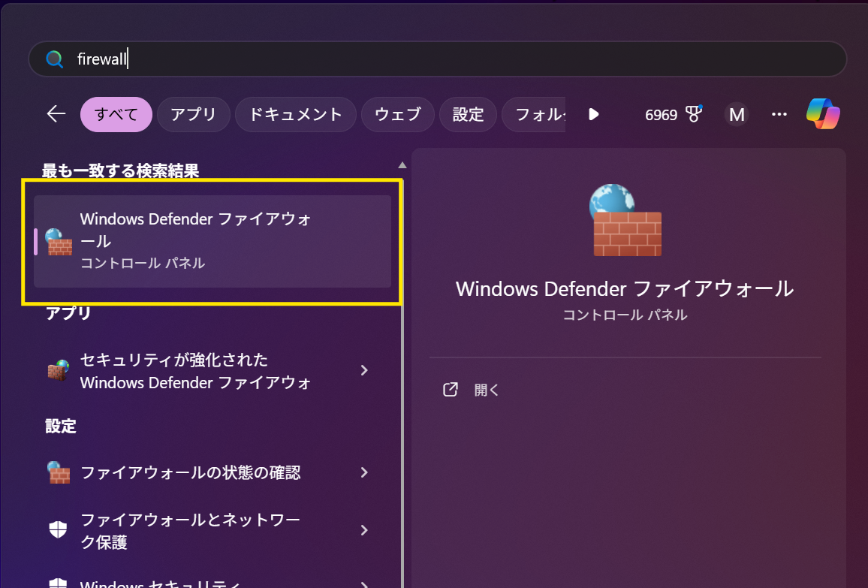
Task: Go back with the left arrow icon
Action: click(56, 114)
